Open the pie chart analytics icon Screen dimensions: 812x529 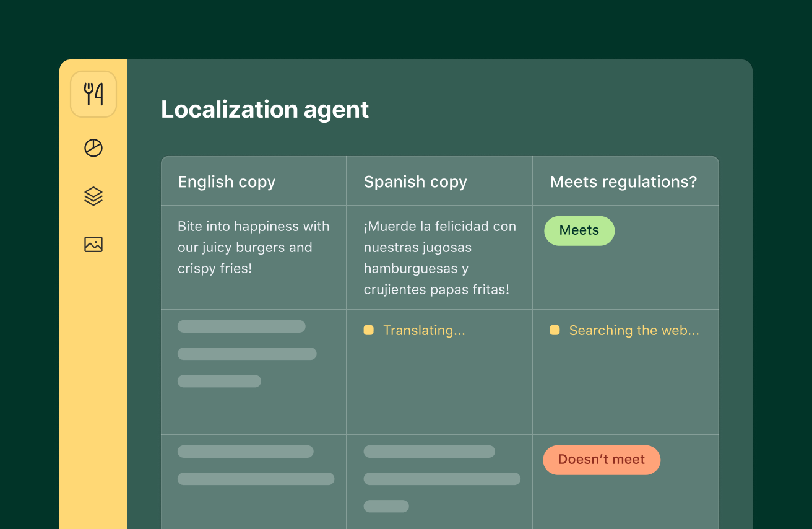(93, 148)
